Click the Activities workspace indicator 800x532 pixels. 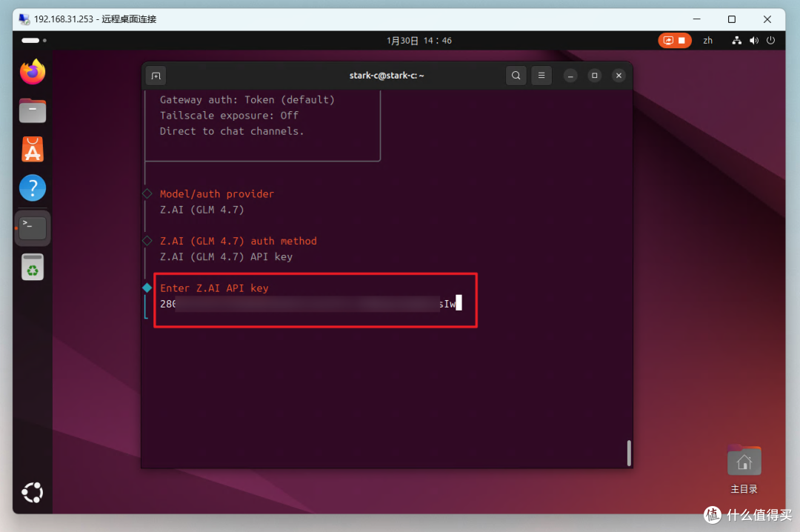tap(33, 40)
